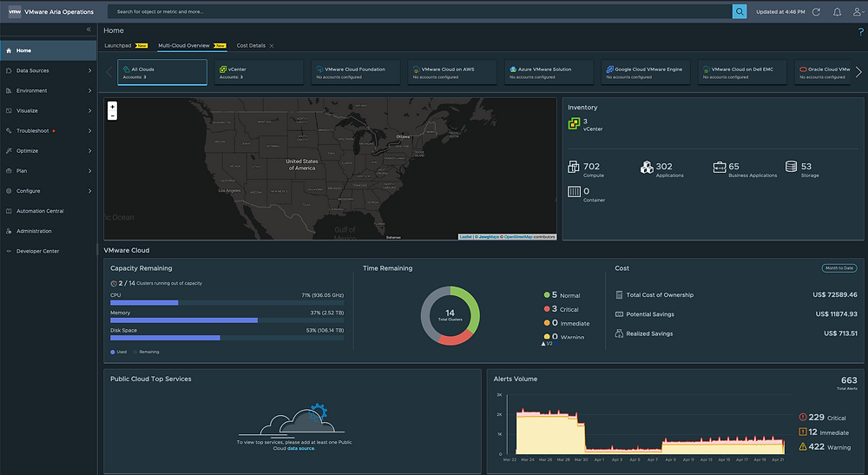Click the refresh icon beside update time
Image resolution: width=868 pixels, height=475 pixels.
[816, 11]
